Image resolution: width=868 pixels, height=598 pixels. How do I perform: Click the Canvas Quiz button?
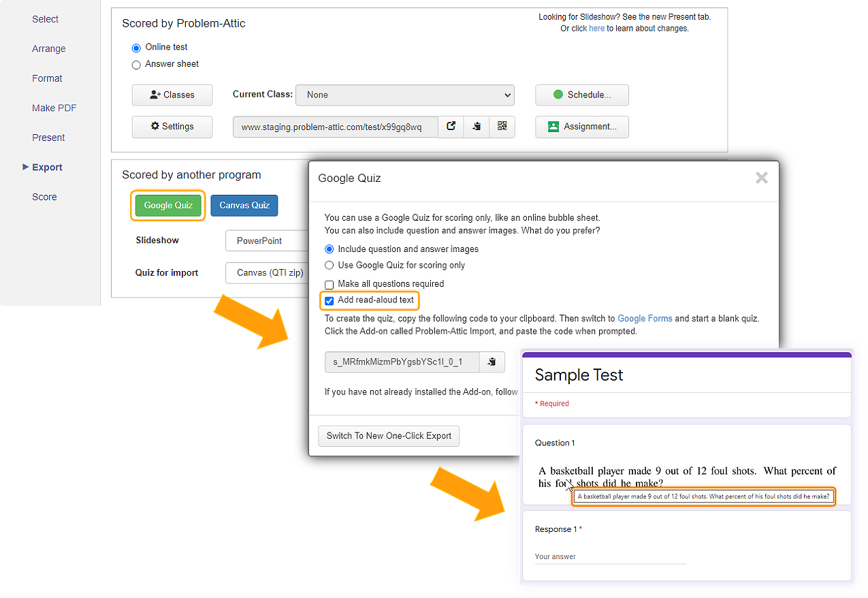244,206
